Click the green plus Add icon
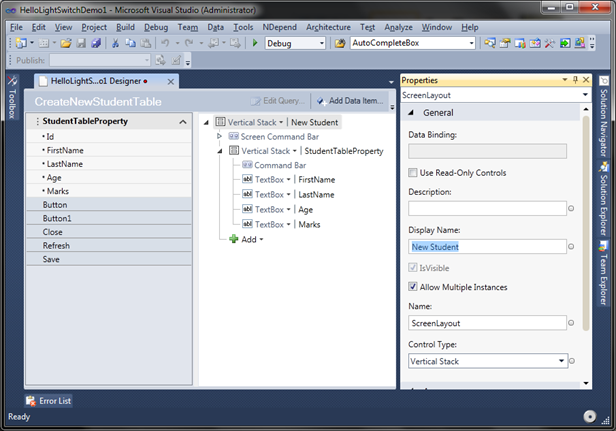 coord(234,239)
